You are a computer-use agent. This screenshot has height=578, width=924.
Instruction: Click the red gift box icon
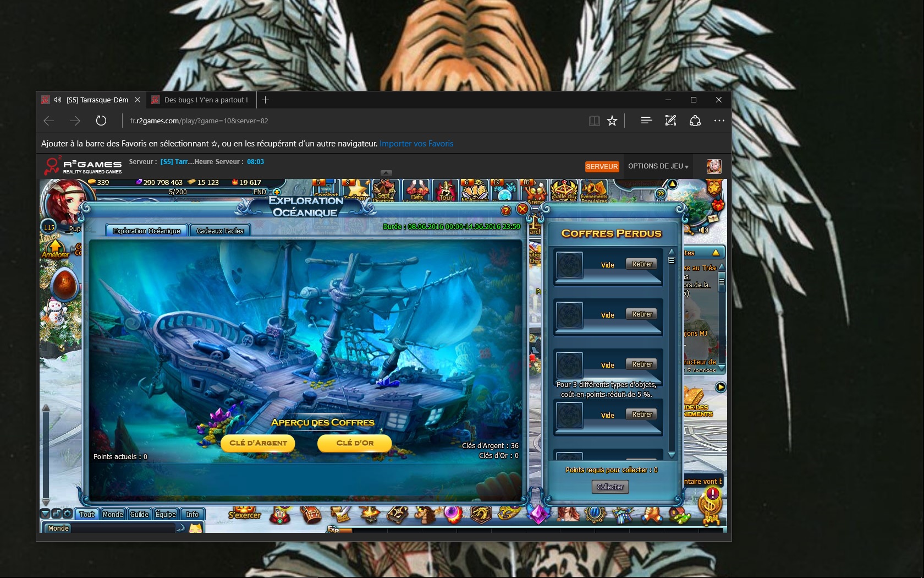(x=718, y=205)
